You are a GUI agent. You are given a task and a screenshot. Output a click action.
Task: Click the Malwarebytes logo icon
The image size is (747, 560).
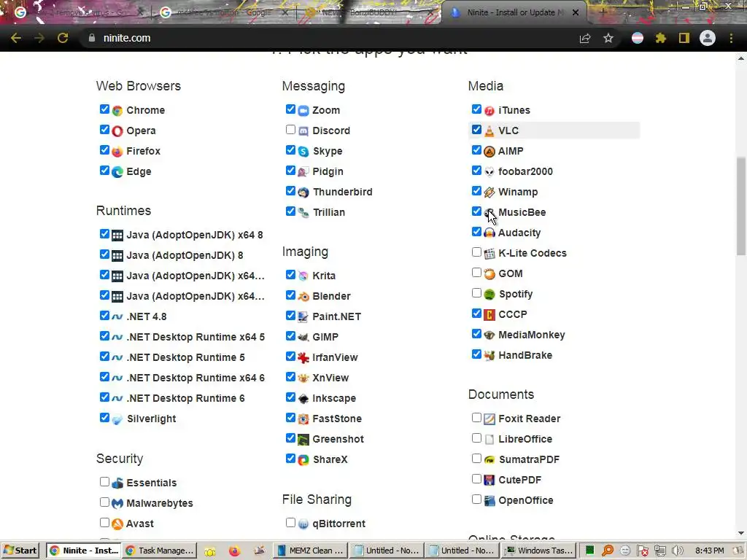click(x=117, y=503)
